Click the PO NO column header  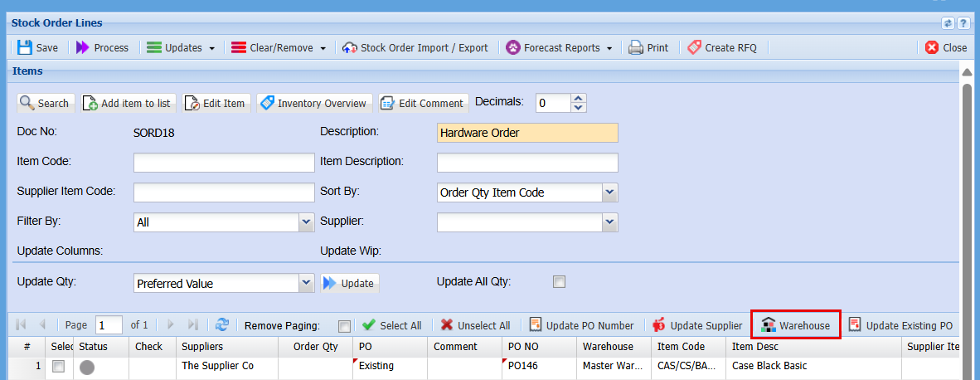coord(540,346)
